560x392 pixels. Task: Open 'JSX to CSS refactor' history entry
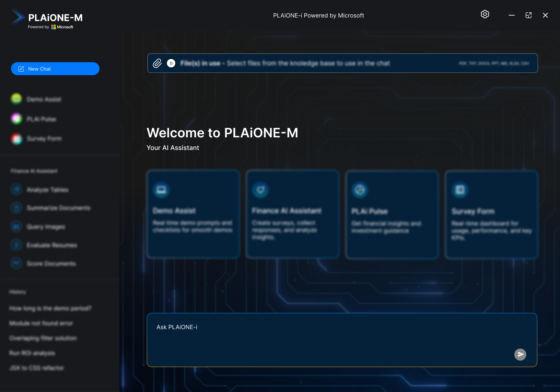tap(37, 368)
